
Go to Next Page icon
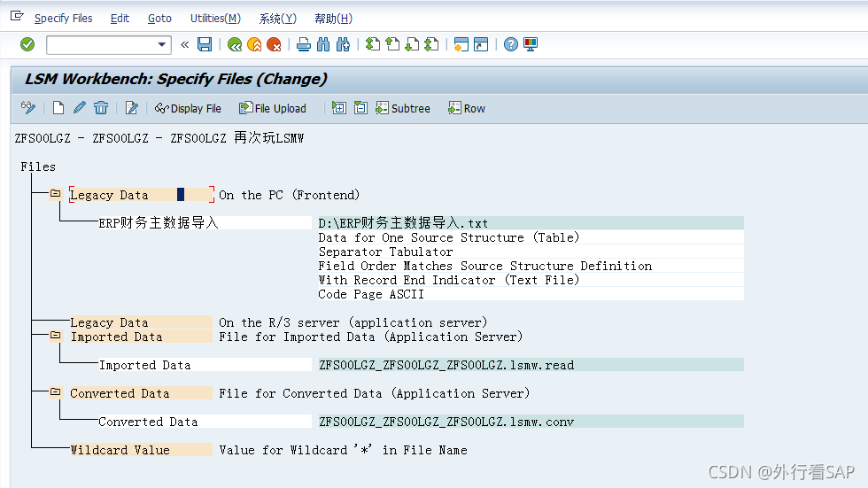[x=412, y=44]
